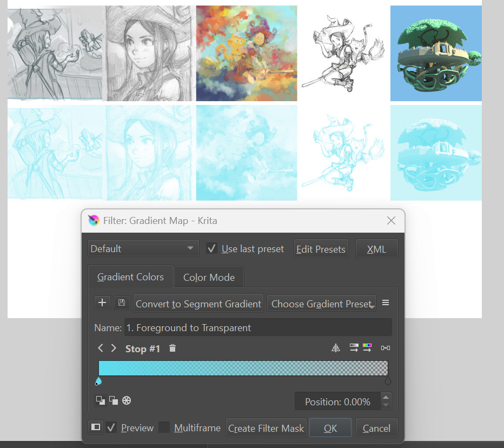Click the grey pencil portrait of the girl
Image resolution: width=504 pixels, height=448 pixels.
point(149,54)
